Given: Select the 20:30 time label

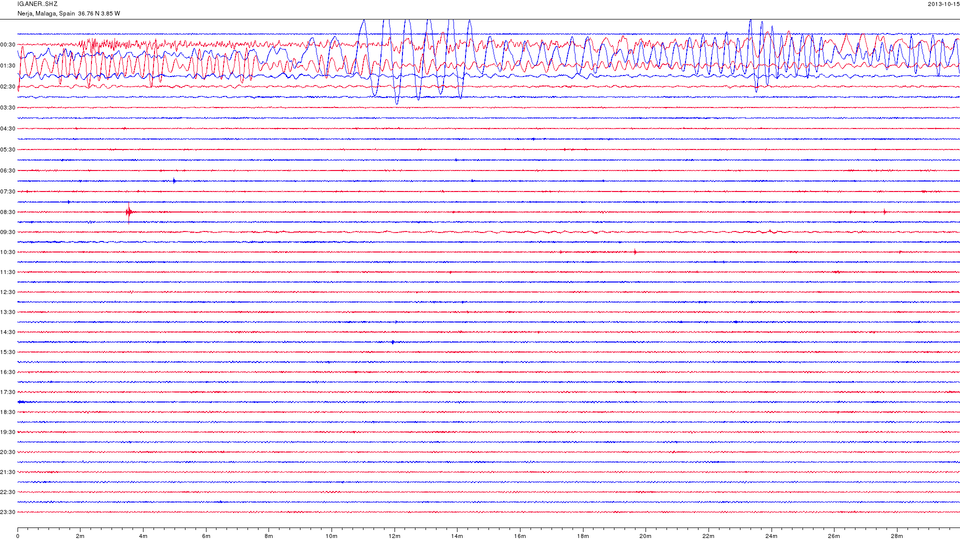Looking at the screenshot, I should [8, 452].
